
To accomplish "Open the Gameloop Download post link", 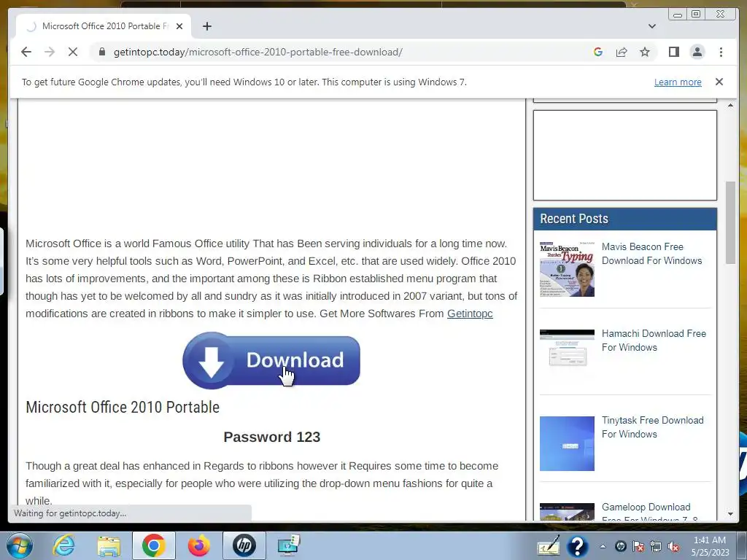I will tap(650, 512).
